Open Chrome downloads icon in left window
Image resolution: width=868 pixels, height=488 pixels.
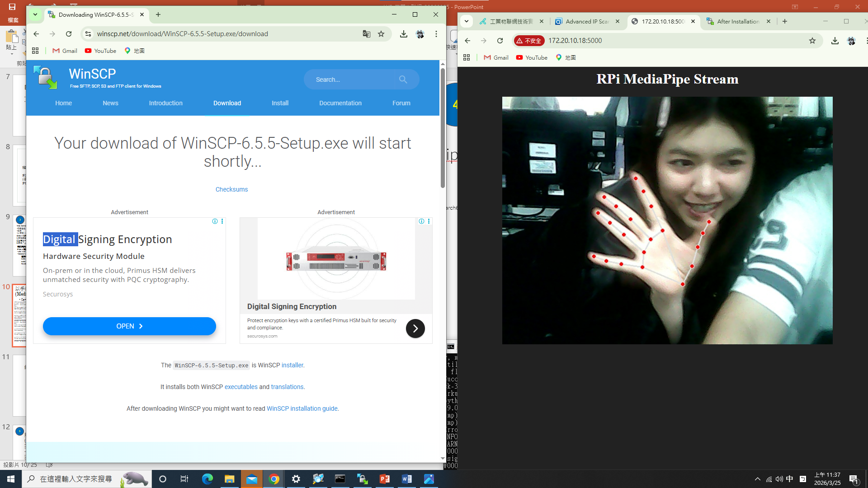(403, 34)
